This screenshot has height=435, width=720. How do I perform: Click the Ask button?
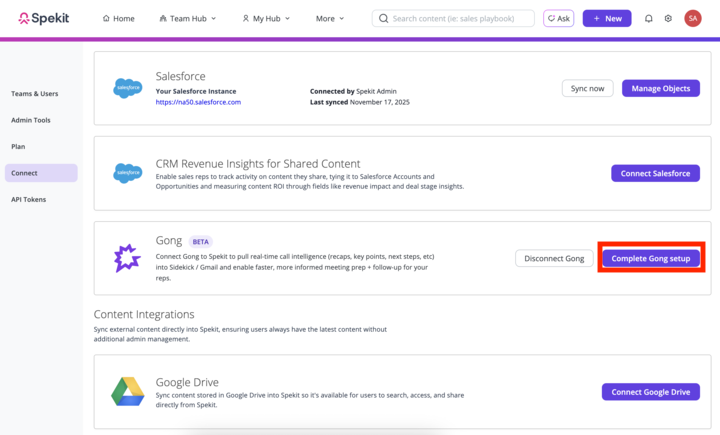558,18
